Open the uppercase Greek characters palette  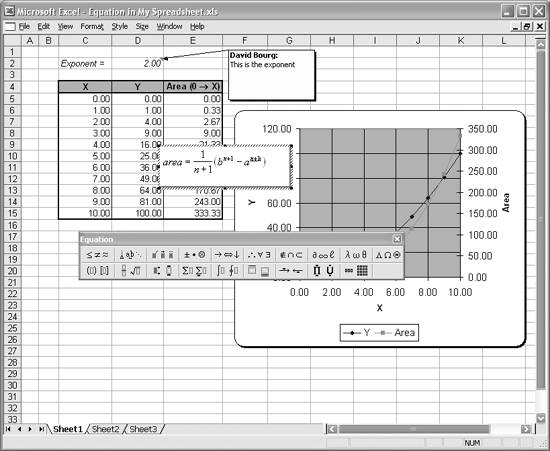[x=388, y=255]
